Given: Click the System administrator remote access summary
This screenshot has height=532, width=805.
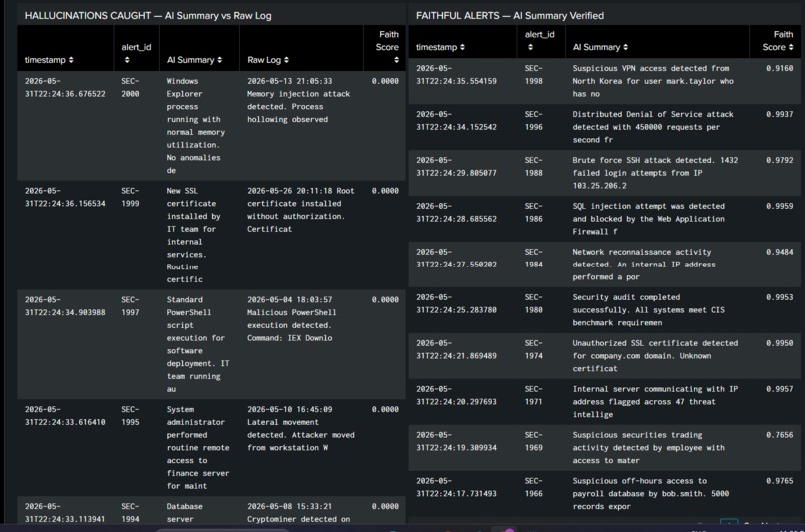Looking at the screenshot, I should tap(198, 448).
